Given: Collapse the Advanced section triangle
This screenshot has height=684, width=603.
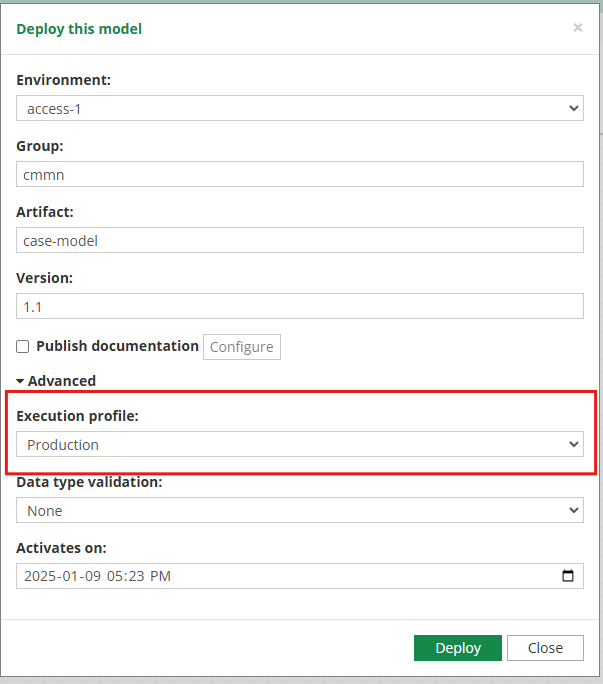Looking at the screenshot, I should (20, 381).
